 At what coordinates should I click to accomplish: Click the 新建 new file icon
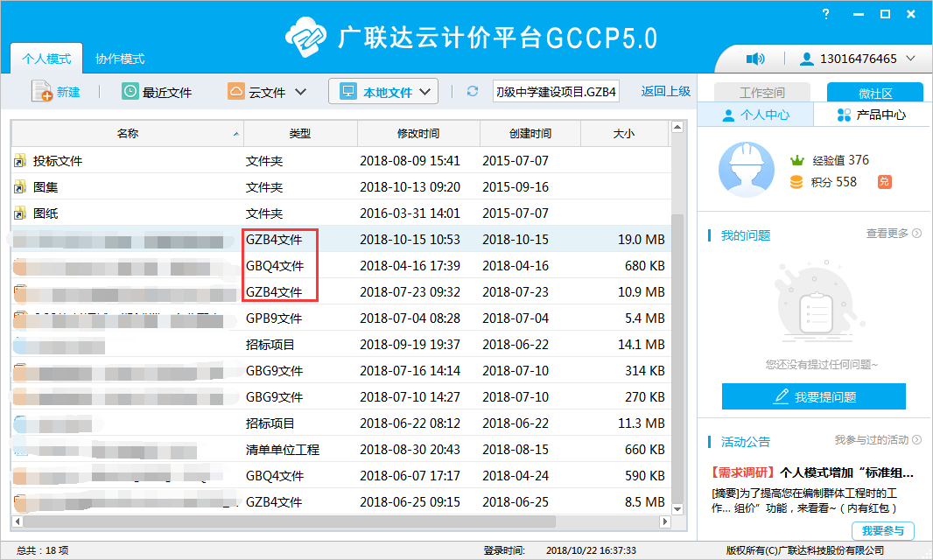tap(42, 91)
